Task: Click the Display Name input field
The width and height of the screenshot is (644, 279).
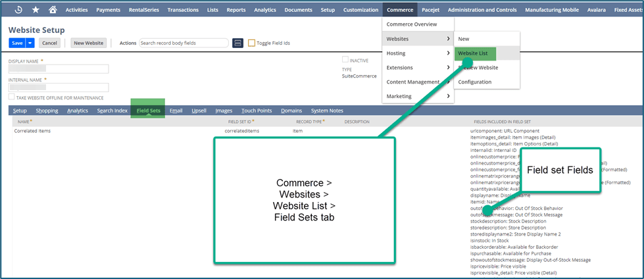Action: tap(59, 68)
